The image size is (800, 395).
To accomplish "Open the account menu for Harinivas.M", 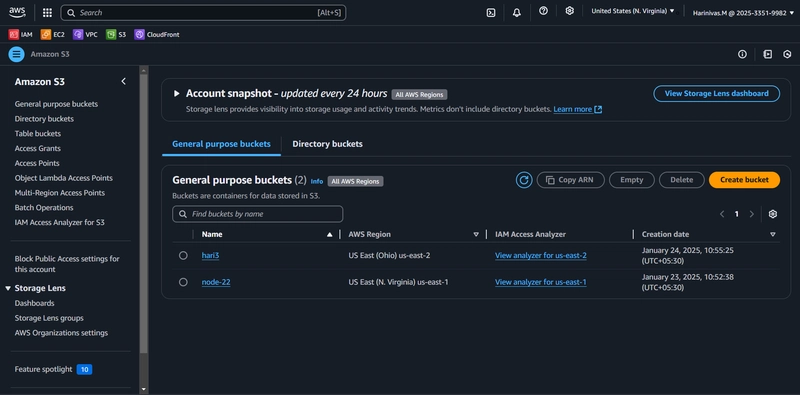I will point(743,13).
